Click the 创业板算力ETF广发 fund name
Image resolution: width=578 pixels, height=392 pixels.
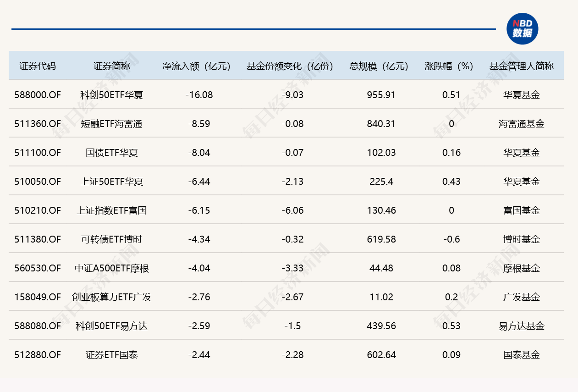pos(111,297)
